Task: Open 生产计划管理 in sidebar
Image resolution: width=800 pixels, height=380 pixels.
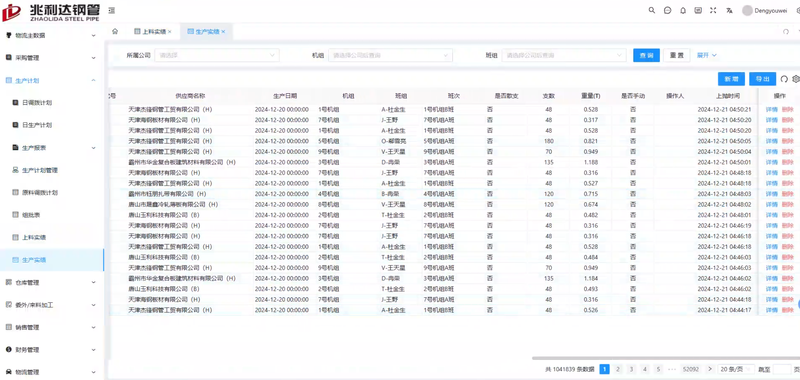Action: [x=39, y=170]
